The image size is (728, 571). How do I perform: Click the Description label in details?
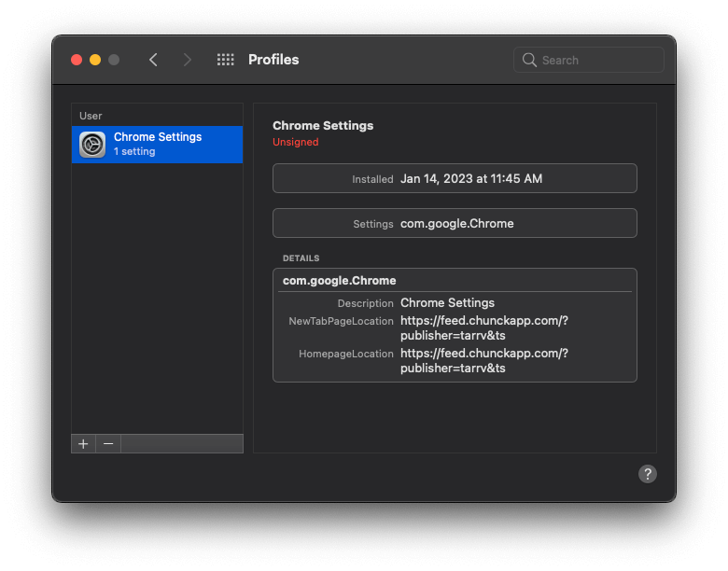click(x=365, y=303)
